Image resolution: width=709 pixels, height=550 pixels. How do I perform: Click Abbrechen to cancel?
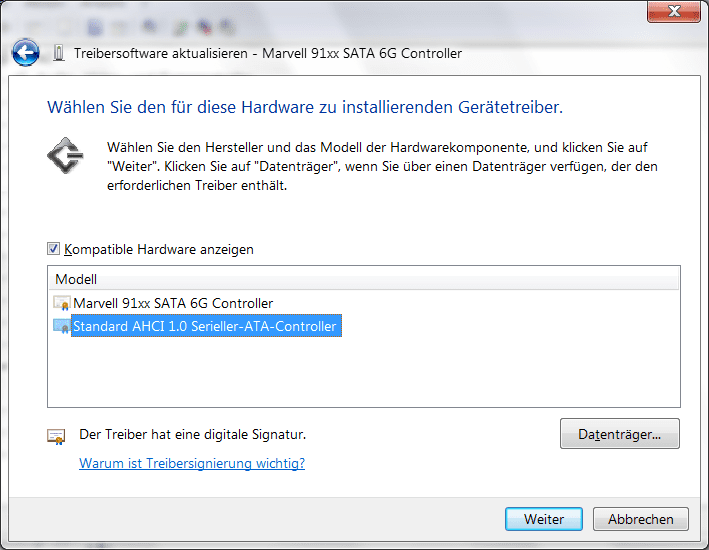point(641,519)
